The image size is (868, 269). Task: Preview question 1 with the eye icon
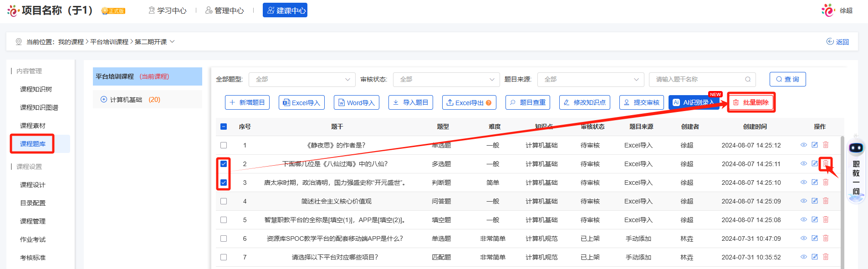tap(804, 145)
